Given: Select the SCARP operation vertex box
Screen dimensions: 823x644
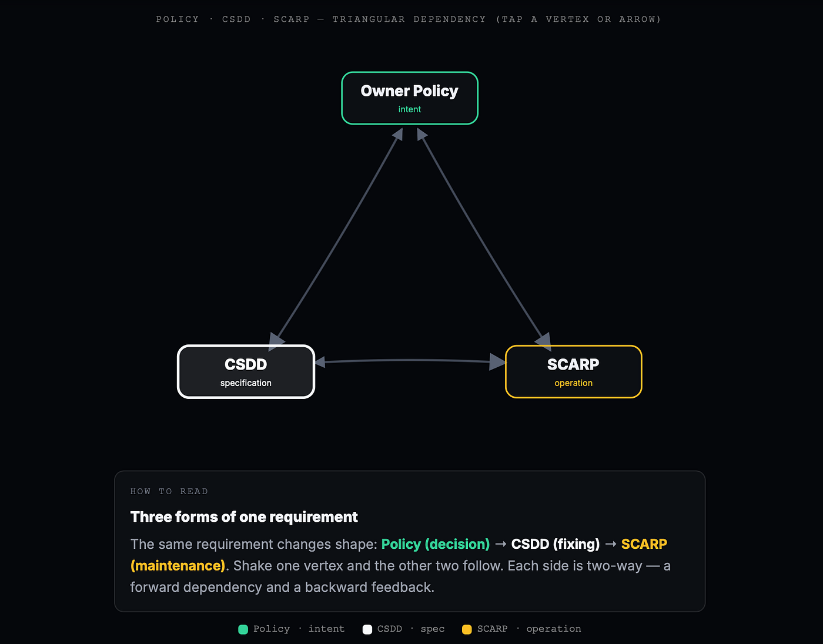Looking at the screenshot, I should pyautogui.click(x=573, y=372).
